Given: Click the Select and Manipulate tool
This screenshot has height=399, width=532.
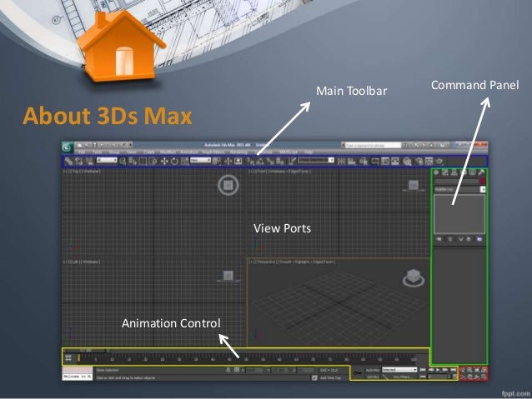Looking at the screenshot, I should point(227,161).
